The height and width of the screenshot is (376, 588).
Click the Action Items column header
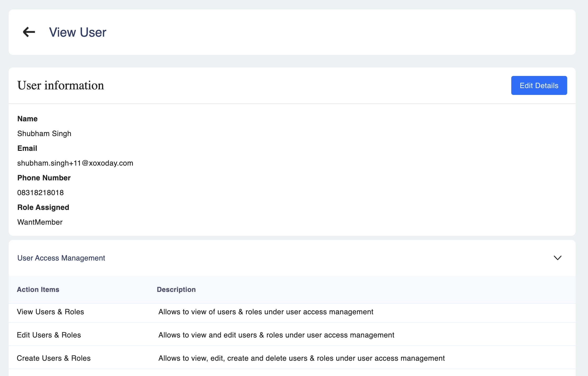[x=38, y=290]
